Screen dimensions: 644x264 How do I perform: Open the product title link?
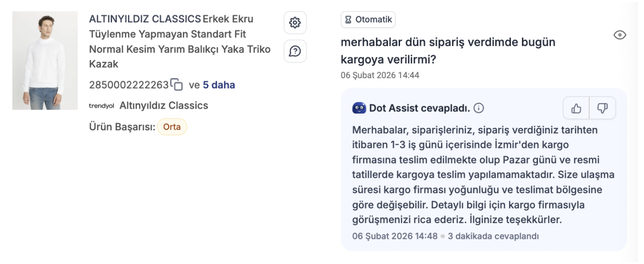point(179,41)
